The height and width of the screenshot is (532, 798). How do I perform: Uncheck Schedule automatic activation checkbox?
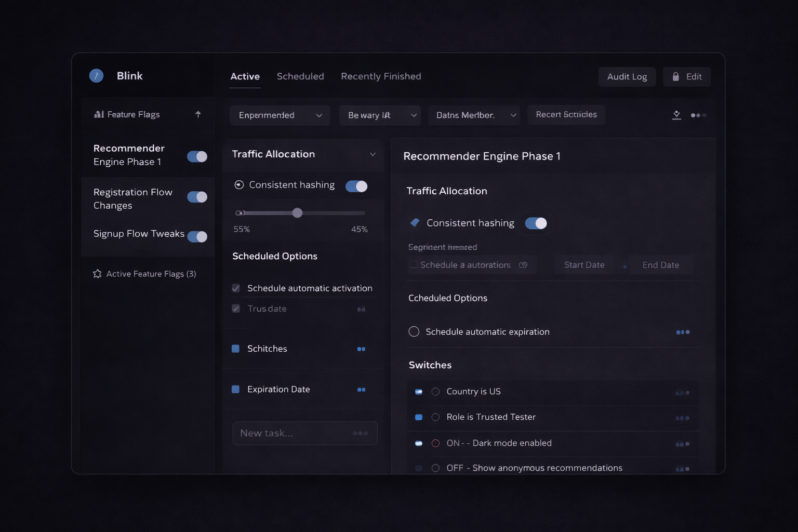(x=236, y=288)
